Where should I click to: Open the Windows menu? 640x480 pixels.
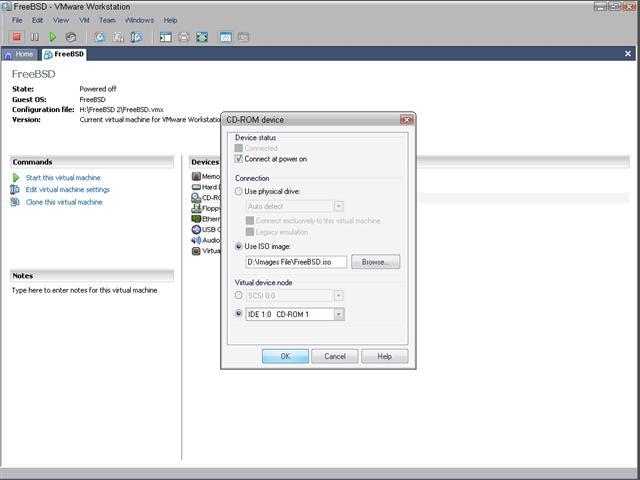coord(139,20)
